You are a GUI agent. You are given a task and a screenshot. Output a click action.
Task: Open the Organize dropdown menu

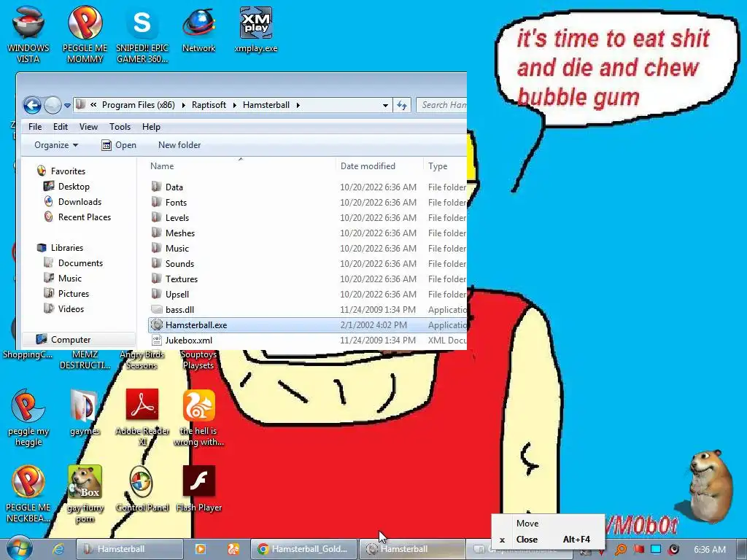point(55,145)
